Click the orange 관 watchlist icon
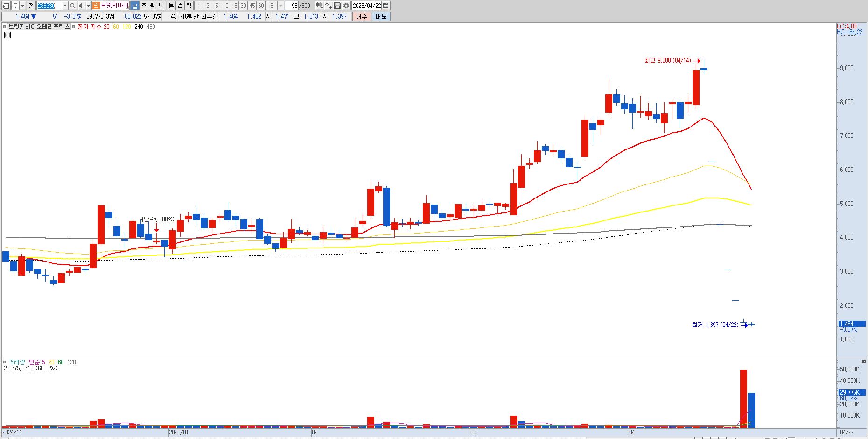 (x=96, y=6)
